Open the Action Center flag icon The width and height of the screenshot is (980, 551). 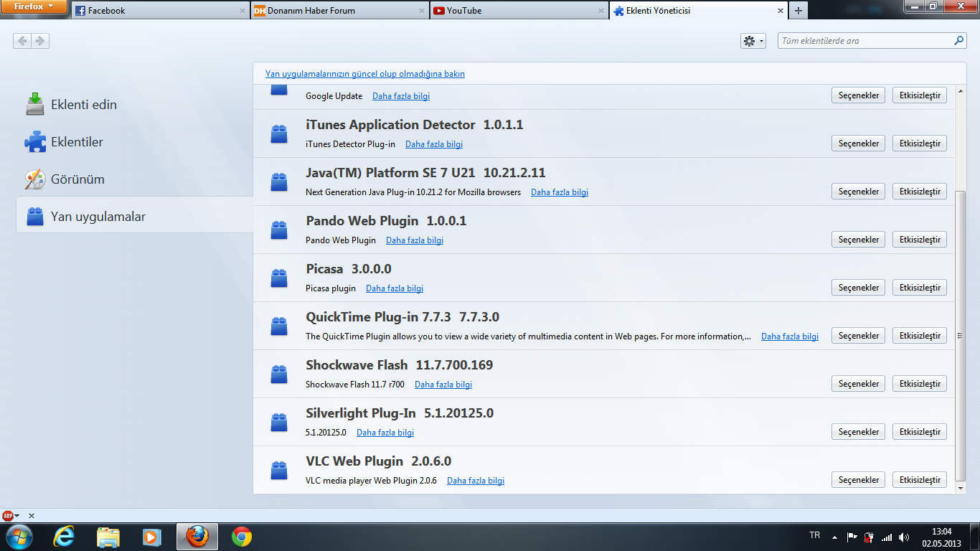[852, 537]
